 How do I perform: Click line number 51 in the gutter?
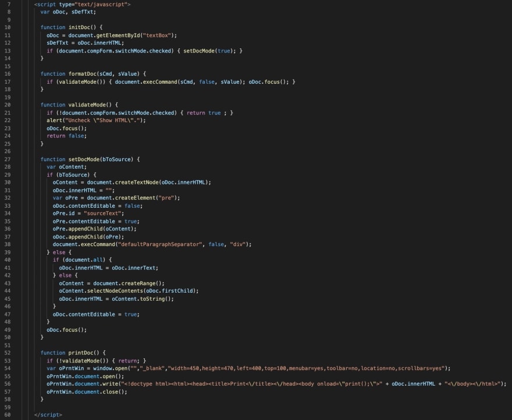pos(7,346)
